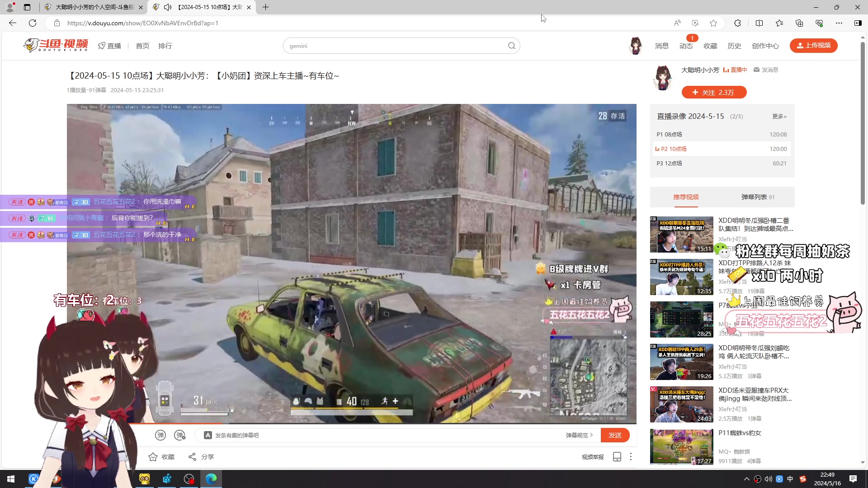Open the browser Settings and more menu
This screenshot has height=488, width=868.
pos(839,23)
